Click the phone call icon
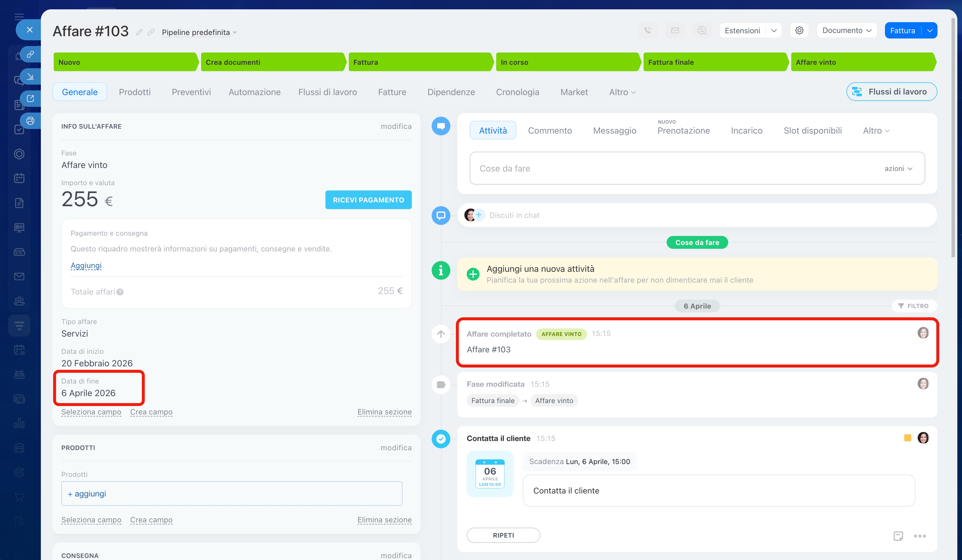Image resolution: width=962 pixels, height=560 pixels. (x=648, y=31)
